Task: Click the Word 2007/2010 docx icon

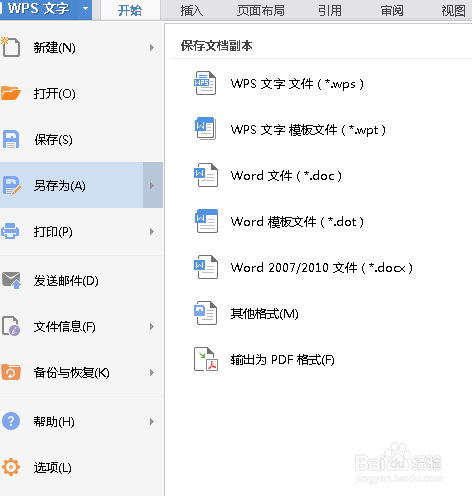Action: point(206,267)
